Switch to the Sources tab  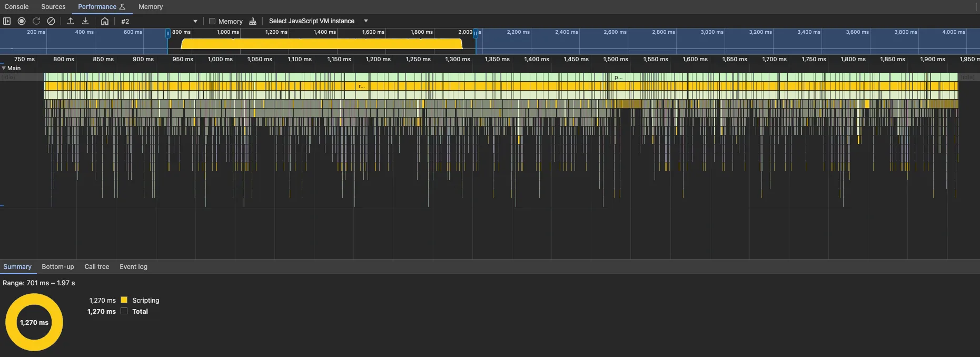pyautogui.click(x=53, y=7)
